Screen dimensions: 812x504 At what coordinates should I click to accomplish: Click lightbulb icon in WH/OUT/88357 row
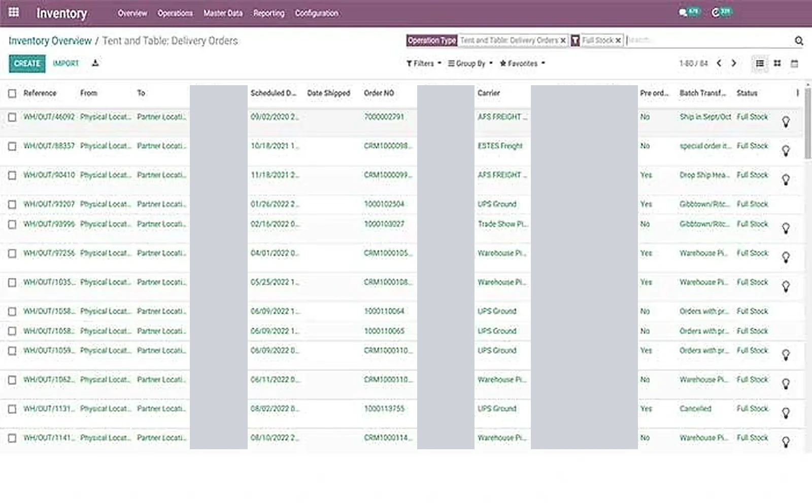(786, 151)
